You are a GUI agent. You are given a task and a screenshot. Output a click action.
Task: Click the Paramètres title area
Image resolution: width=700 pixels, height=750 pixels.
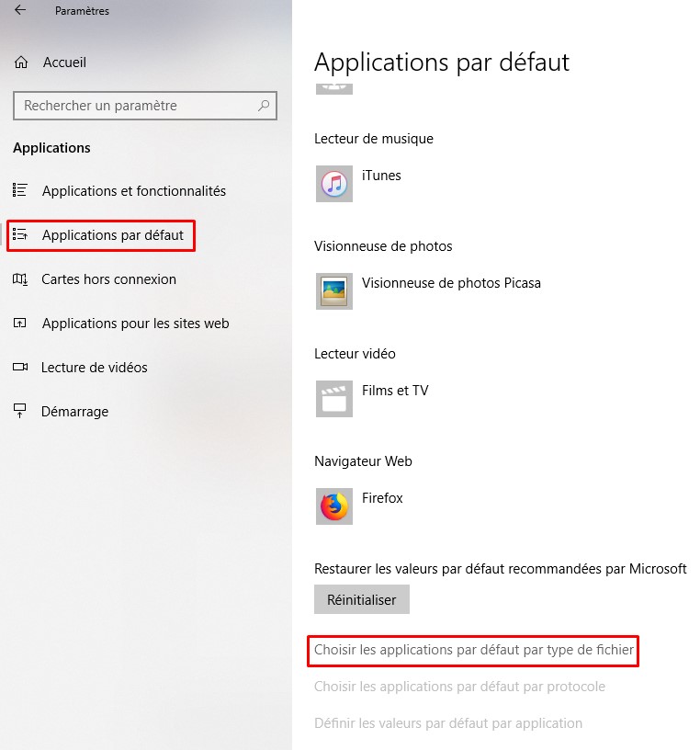click(x=85, y=10)
